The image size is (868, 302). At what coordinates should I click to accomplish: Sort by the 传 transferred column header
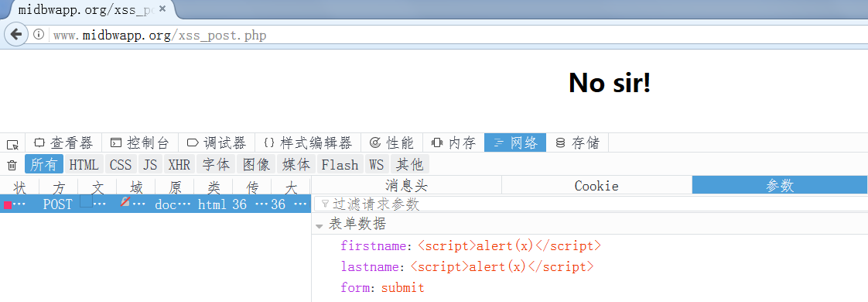pos(252,186)
